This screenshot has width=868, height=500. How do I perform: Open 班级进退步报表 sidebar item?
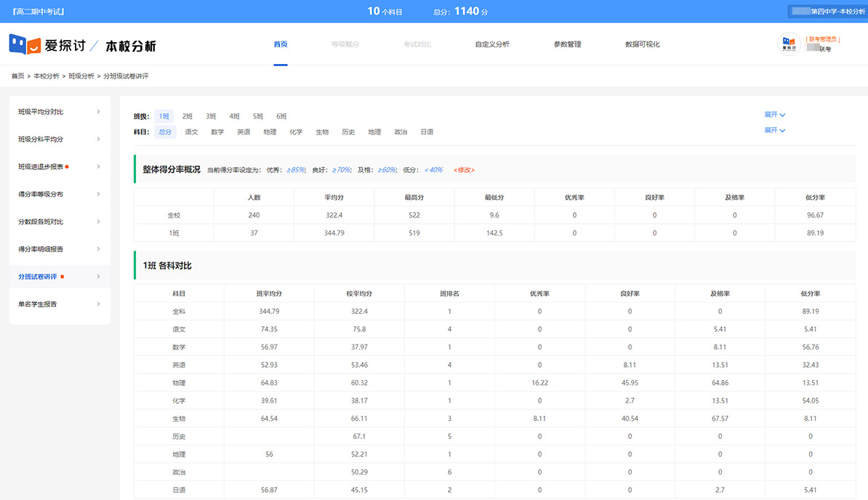coord(41,166)
